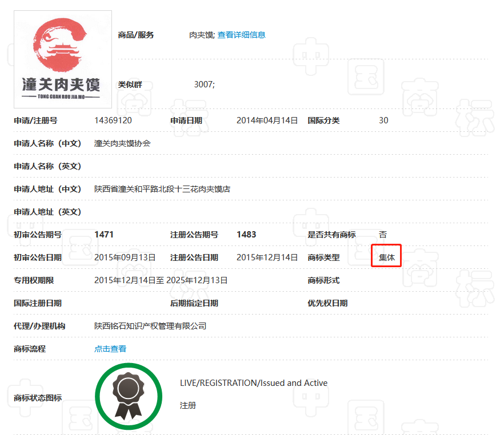Open 点击查看 in the 商标流程 row

coord(110,348)
